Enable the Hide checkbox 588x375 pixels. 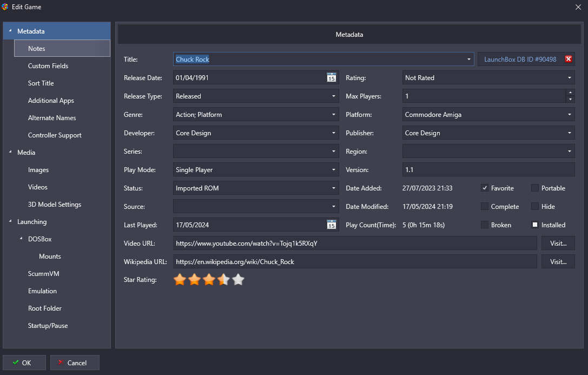[535, 206]
